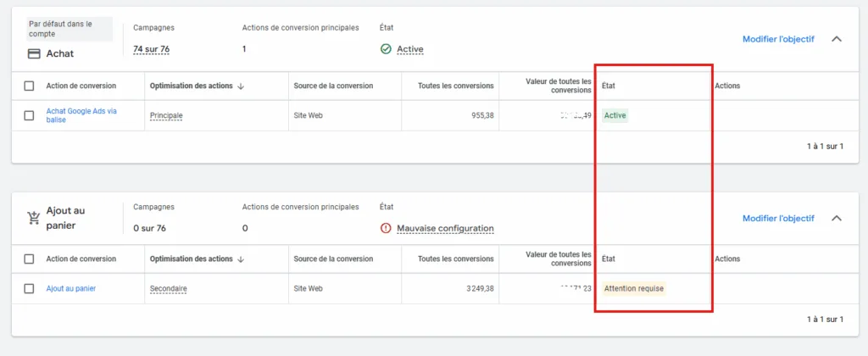The image size is (868, 356).
Task: Click the Active status text for Achat goal
Action: pyautogui.click(x=410, y=49)
